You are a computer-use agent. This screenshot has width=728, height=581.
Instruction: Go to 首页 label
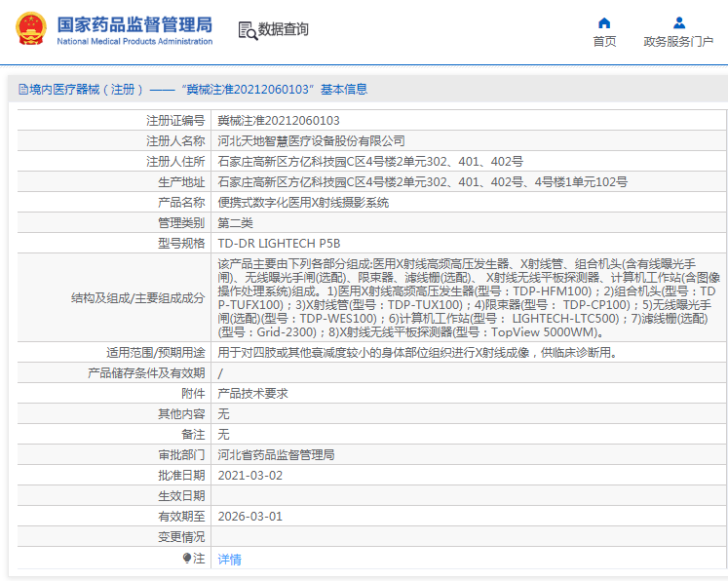[604, 42]
